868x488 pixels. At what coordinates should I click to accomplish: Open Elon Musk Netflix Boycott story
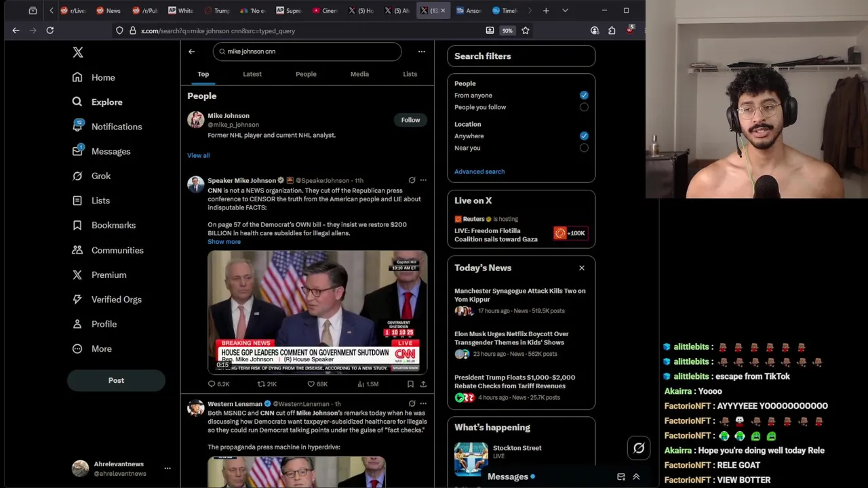click(521, 344)
